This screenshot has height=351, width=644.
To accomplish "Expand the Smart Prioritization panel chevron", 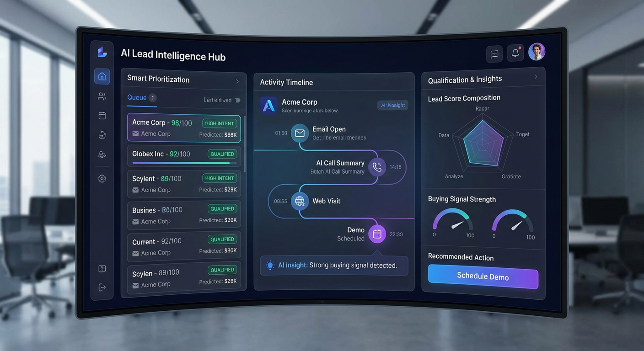I will tap(237, 81).
